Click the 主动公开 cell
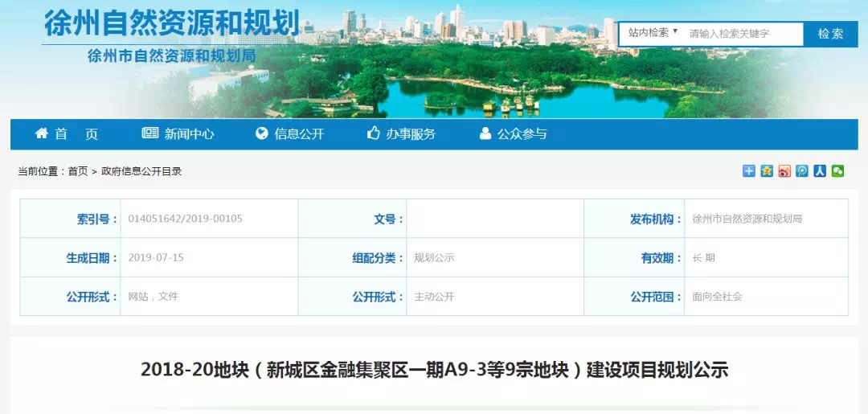 [434, 296]
